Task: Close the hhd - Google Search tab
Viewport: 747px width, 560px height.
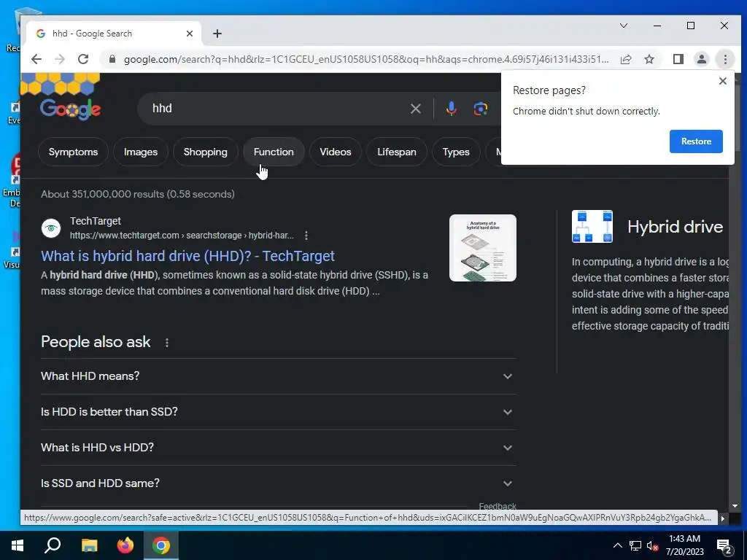Action: coord(190,34)
